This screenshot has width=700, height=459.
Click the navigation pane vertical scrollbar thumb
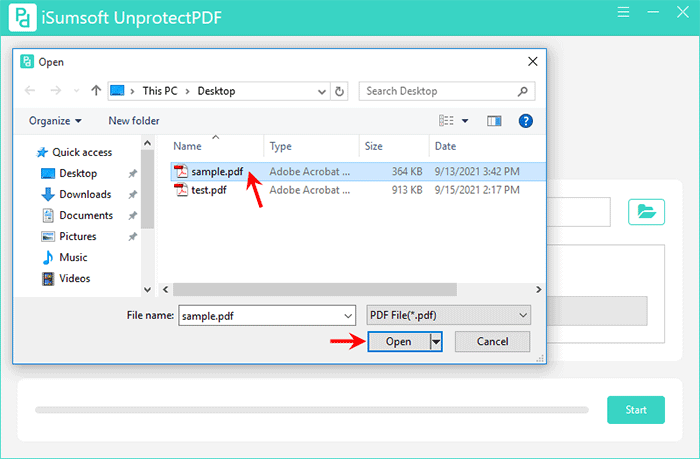[x=147, y=189]
